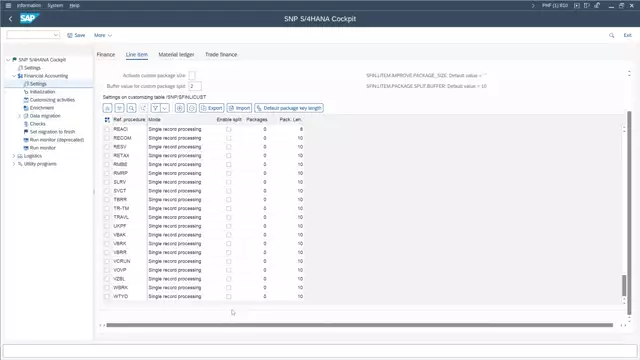Open the command field dropdown

coord(56,35)
